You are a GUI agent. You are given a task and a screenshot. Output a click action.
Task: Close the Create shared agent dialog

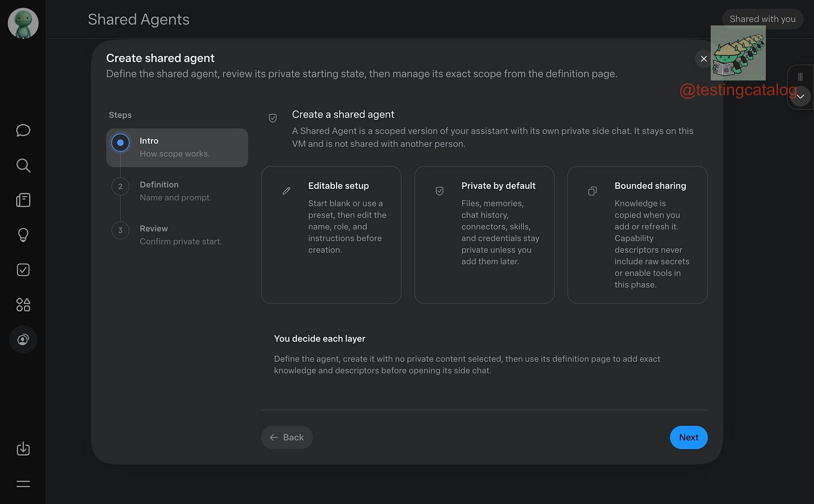pyautogui.click(x=703, y=59)
